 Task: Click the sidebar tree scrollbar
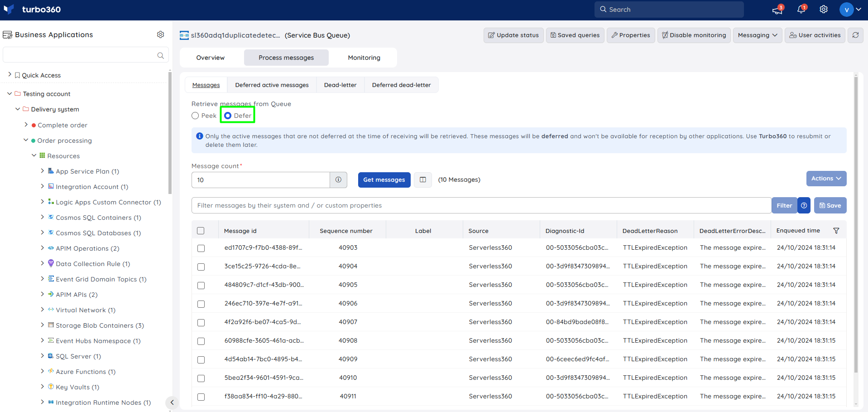[170, 134]
